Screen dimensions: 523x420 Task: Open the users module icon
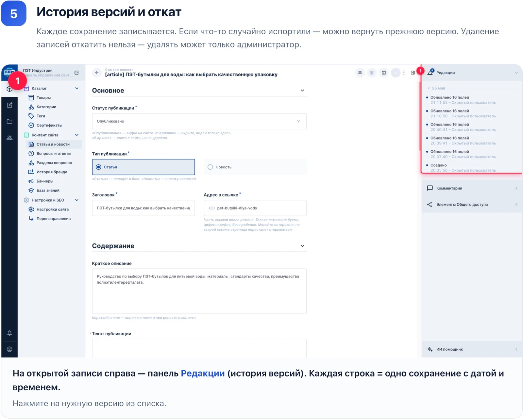coord(9,138)
